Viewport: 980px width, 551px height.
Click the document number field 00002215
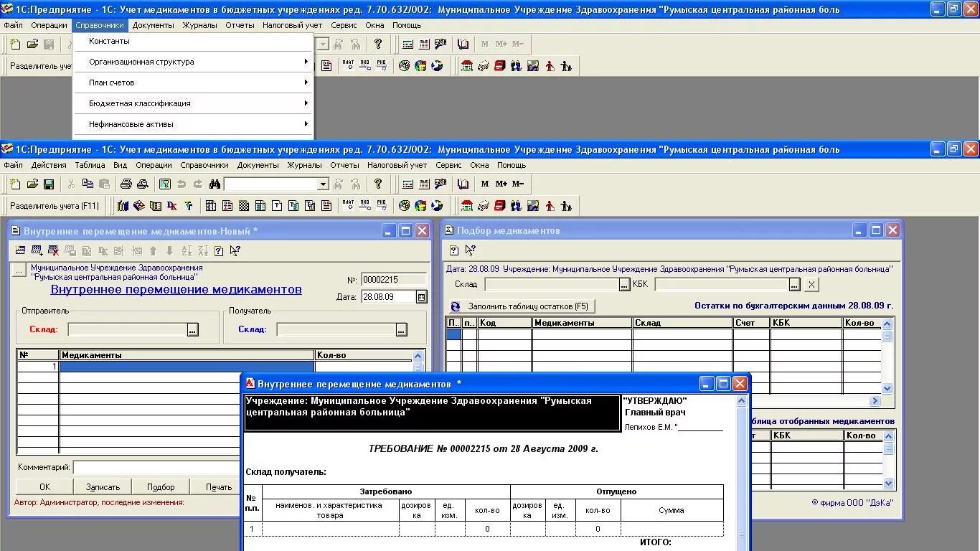pyautogui.click(x=393, y=280)
